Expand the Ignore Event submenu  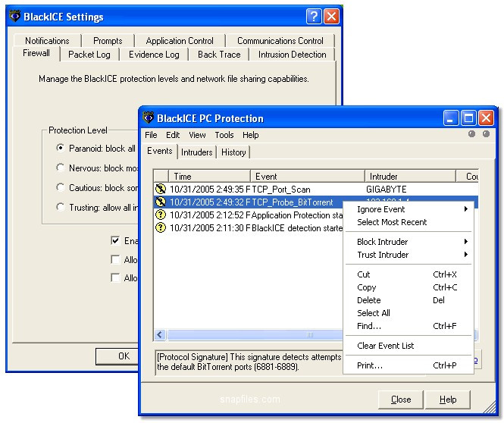409,209
